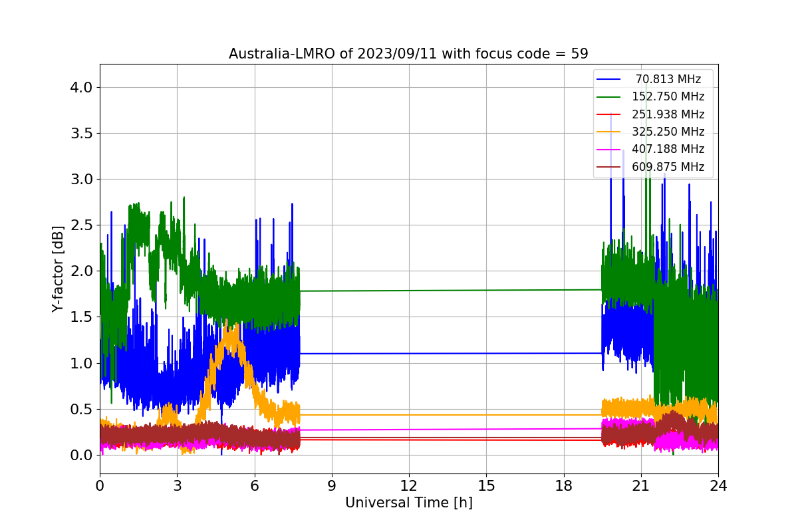Select the 325.250 MHz legend label
The image size is (798, 532).
[x=668, y=132]
